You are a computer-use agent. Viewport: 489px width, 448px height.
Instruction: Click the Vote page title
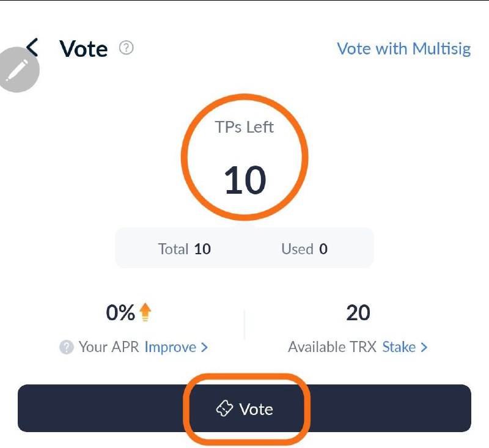tap(84, 49)
